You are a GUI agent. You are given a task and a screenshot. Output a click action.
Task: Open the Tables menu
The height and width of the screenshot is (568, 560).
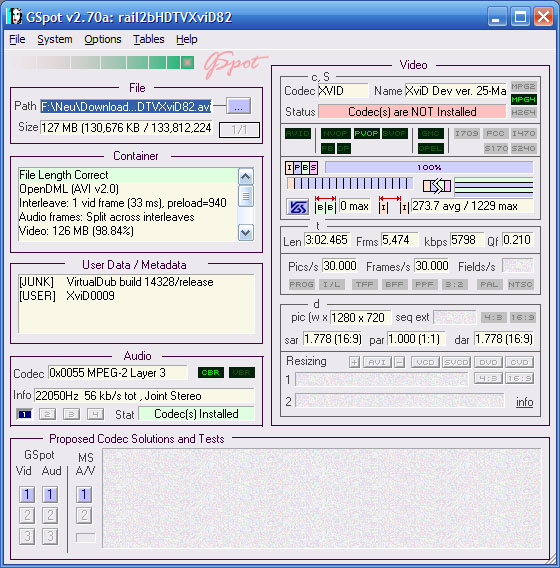(x=149, y=39)
